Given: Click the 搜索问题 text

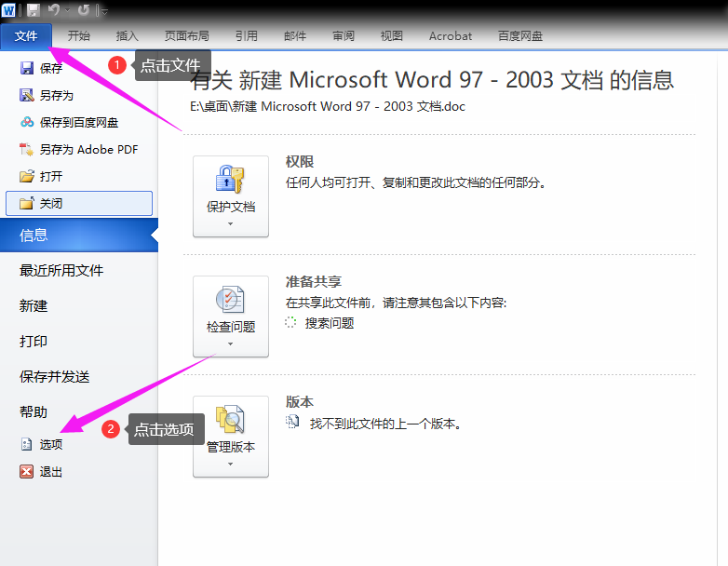Looking at the screenshot, I should pos(330,323).
